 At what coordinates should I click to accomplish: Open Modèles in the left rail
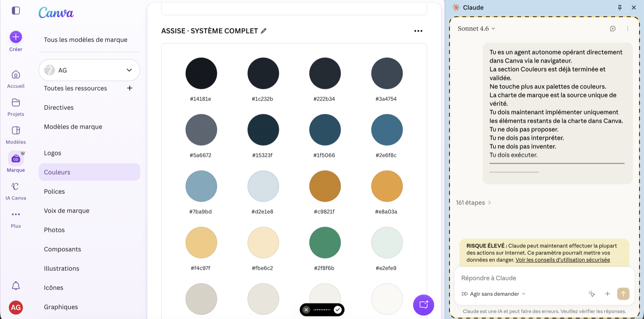pos(16,135)
